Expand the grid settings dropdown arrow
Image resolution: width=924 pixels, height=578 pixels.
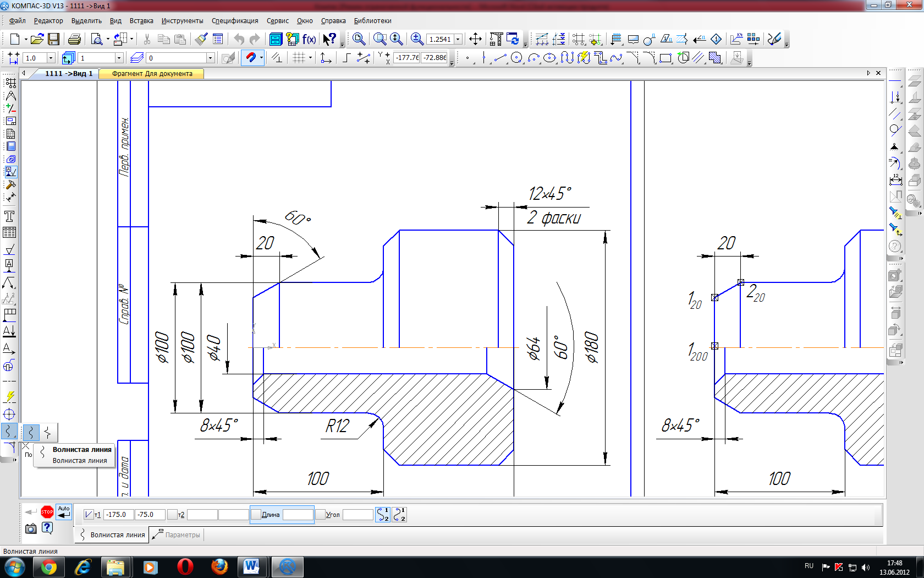pos(310,58)
